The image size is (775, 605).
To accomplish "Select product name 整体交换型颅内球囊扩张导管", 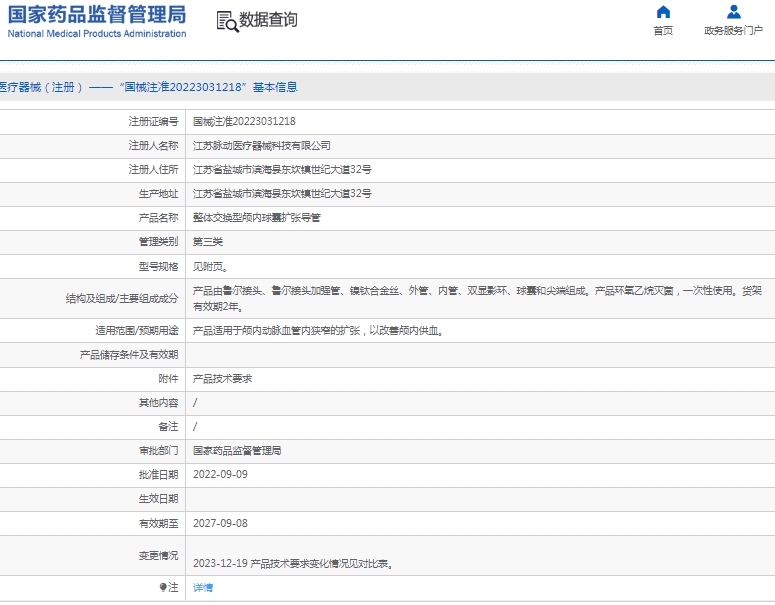I will point(257,217).
